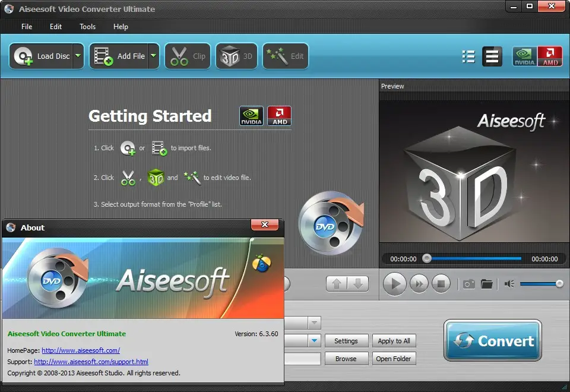The image size is (570, 392).
Task: Click green 3D cube icon in step 2
Action: [156, 178]
